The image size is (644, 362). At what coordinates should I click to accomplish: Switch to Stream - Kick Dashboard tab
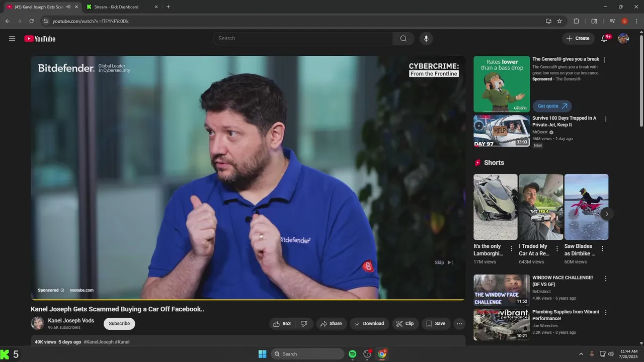pyautogui.click(x=116, y=7)
